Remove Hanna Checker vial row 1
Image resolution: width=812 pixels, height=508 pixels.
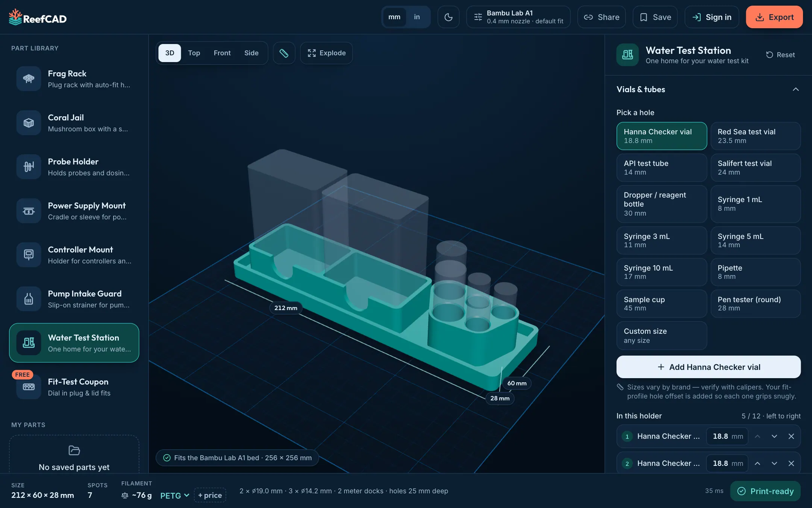point(791,436)
